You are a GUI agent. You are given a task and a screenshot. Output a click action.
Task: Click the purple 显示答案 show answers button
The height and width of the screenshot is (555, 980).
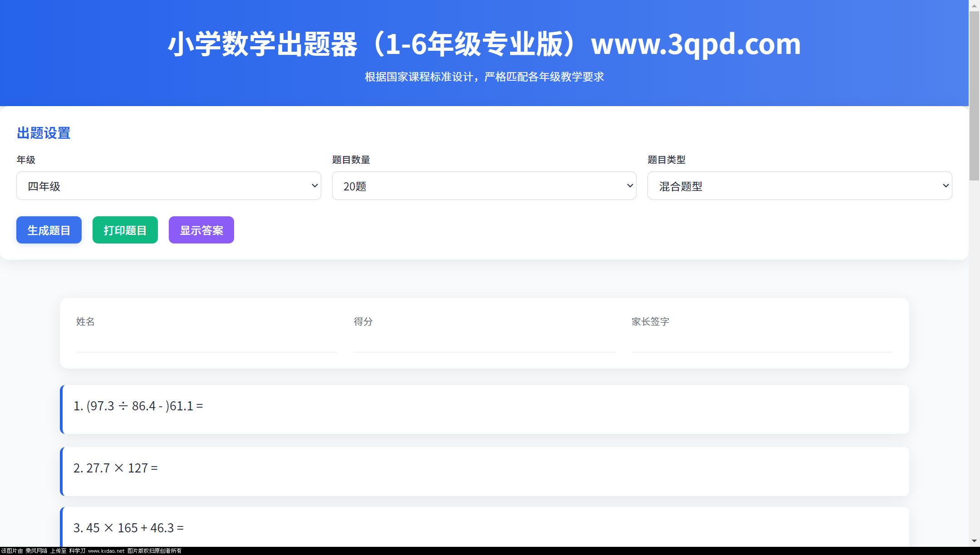pyautogui.click(x=201, y=230)
